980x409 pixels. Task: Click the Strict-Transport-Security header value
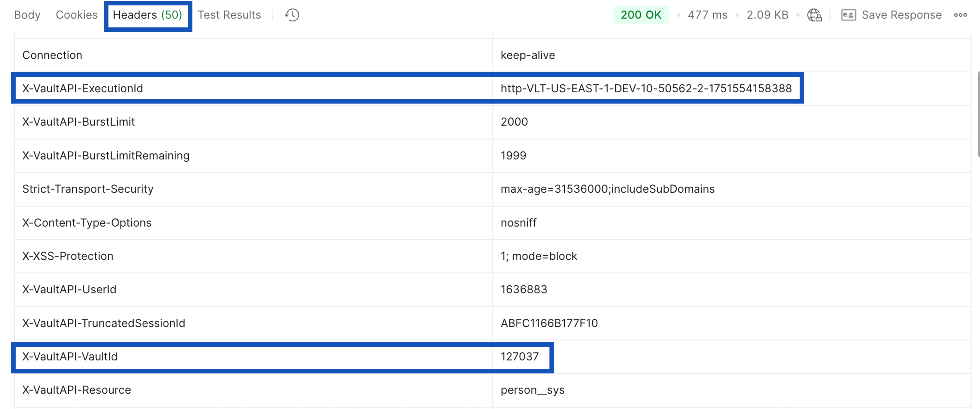coord(607,189)
